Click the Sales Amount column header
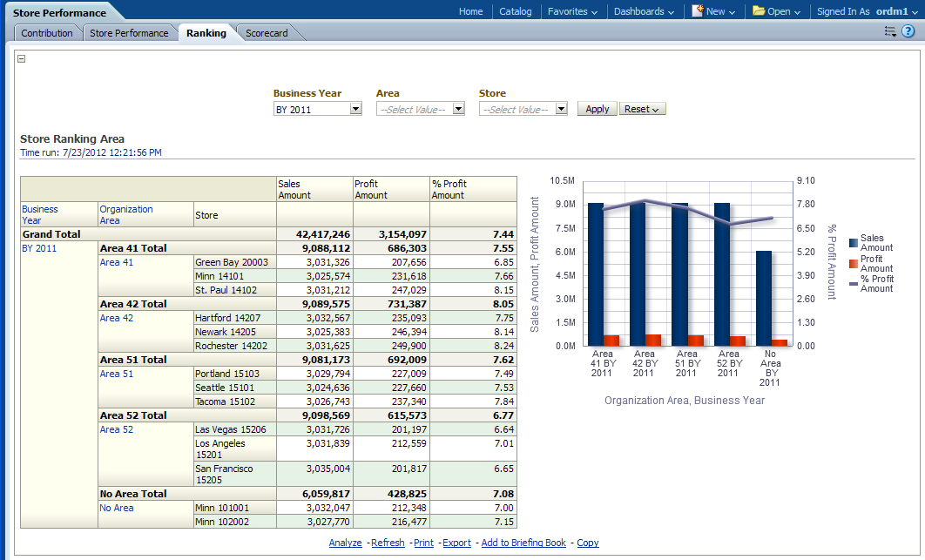This screenshot has height=560, width=925. pos(315,189)
